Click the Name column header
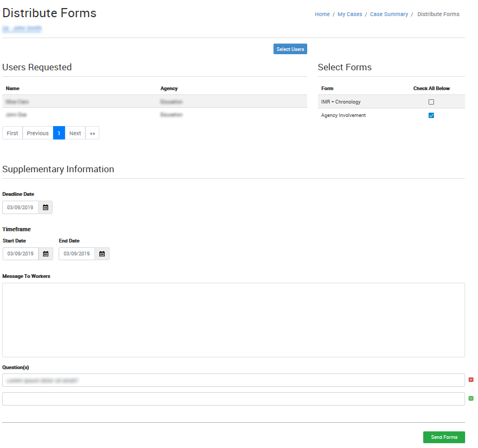 click(x=12, y=89)
